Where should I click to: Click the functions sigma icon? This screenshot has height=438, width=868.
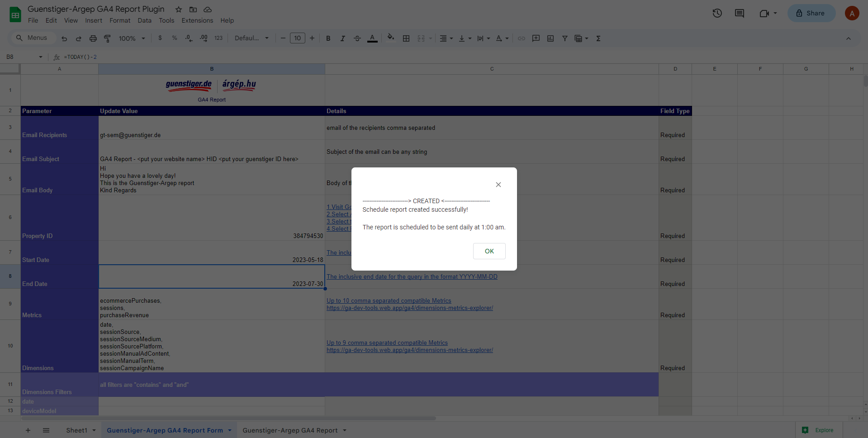[x=598, y=38]
